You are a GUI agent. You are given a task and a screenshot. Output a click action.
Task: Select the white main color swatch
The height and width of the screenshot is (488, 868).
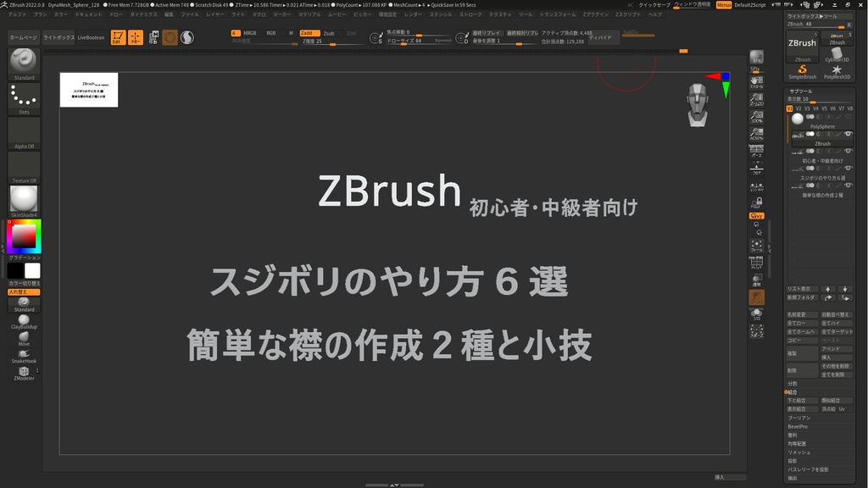(32, 270)
